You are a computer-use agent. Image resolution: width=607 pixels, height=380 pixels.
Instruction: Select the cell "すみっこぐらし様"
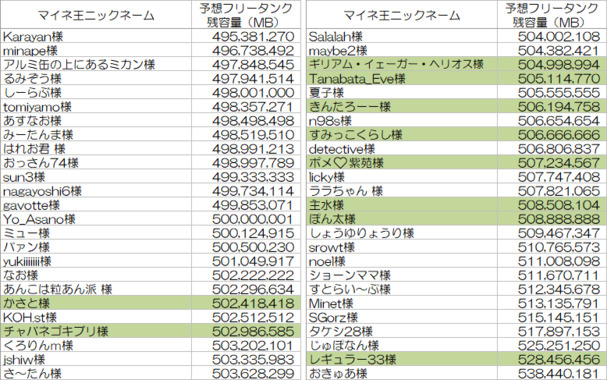pyautogui.click(x=402, y=135)
